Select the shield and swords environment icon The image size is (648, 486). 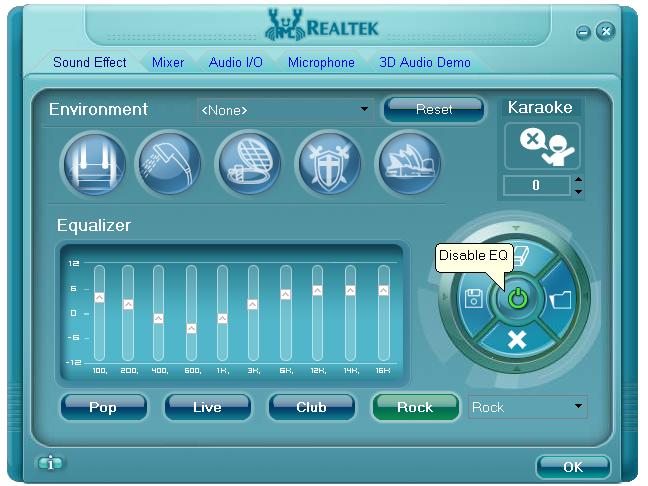point(329,164)
